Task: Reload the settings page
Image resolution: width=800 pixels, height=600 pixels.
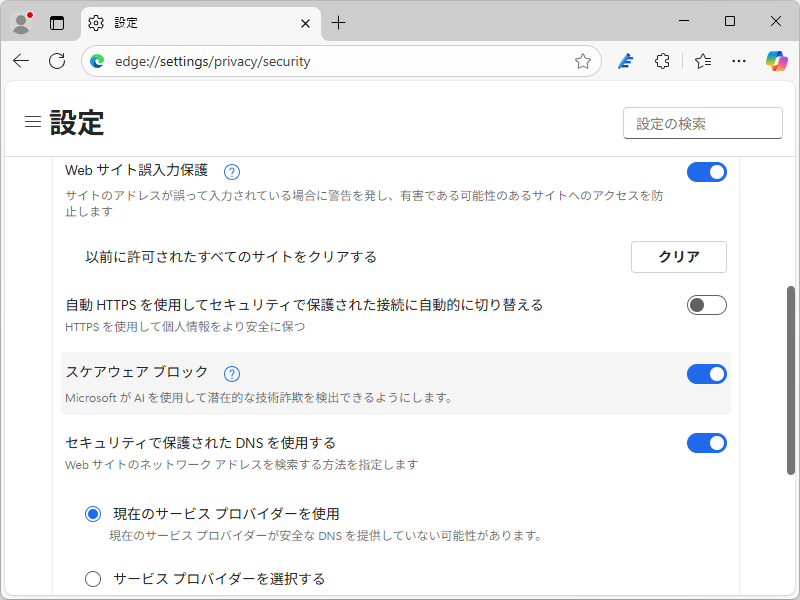Action: click(56, 61)
